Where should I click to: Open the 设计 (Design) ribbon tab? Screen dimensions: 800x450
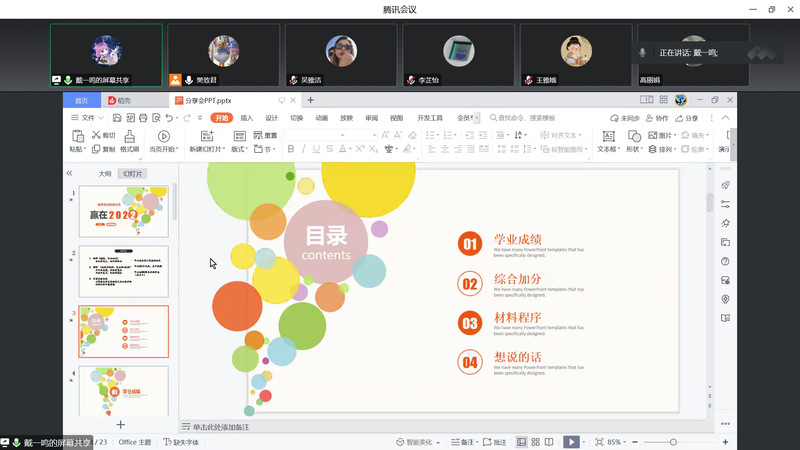tap(271, 118)
